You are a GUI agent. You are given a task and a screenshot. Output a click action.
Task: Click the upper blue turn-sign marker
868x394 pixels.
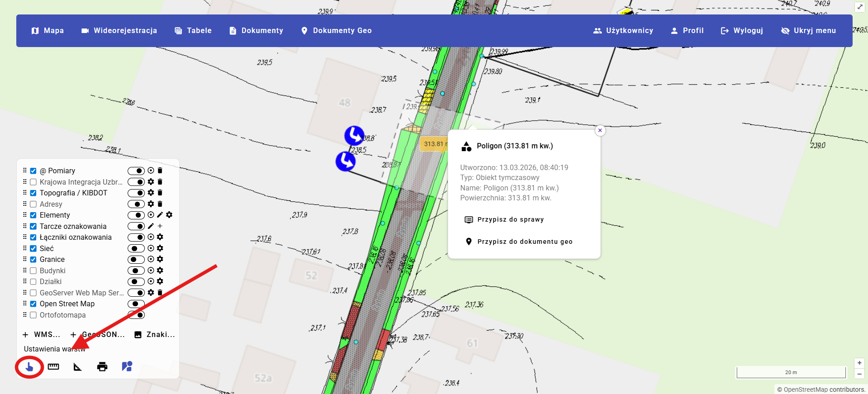[x=354, y=136]
